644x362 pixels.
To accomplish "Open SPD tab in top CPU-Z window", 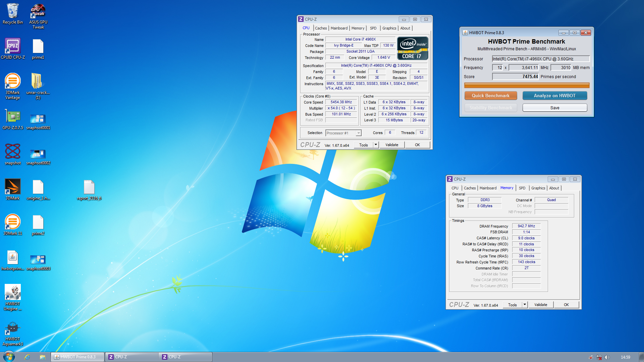I will tap(373, 28).
